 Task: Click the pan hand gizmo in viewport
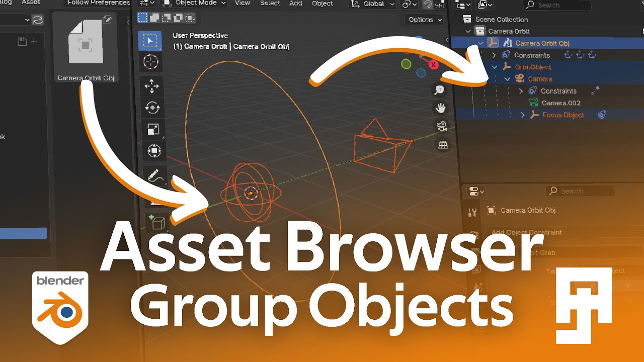pyautogui.click(x=441, y=108)
